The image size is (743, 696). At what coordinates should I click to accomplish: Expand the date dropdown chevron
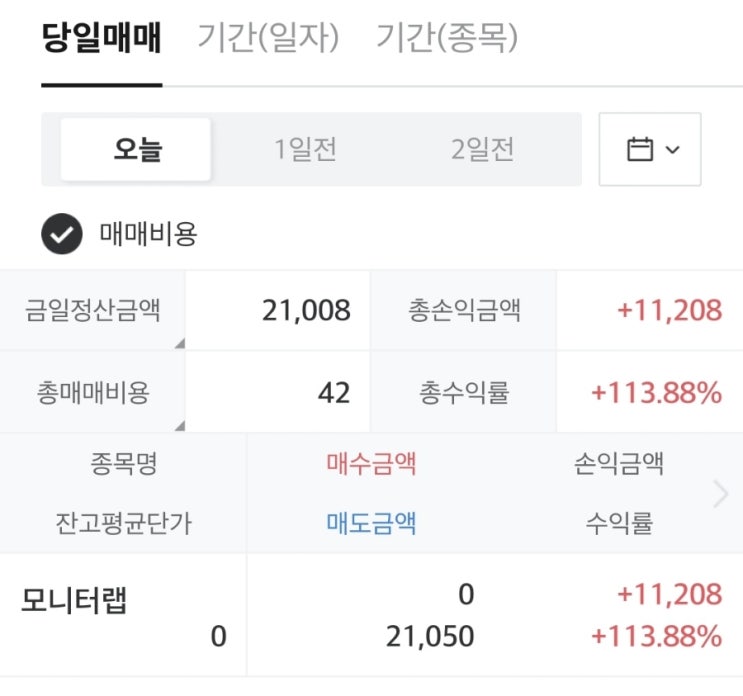point(672,150)
